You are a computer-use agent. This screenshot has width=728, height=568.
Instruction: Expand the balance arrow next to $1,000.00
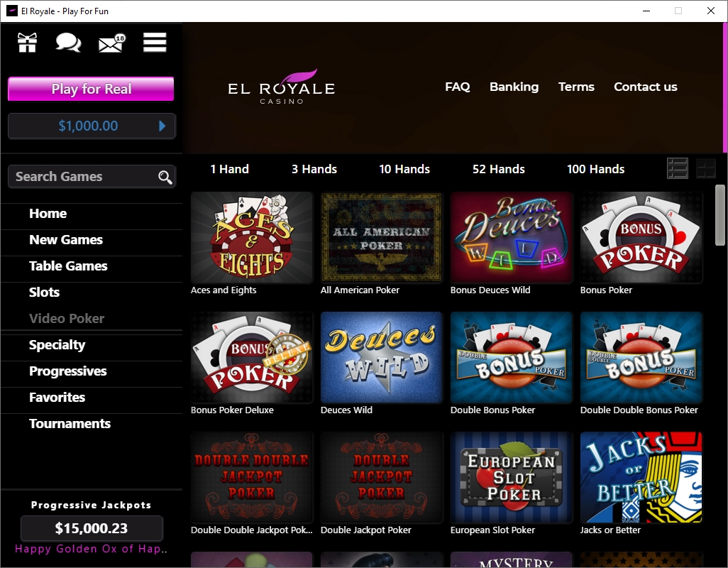click(x=162, y=126)
